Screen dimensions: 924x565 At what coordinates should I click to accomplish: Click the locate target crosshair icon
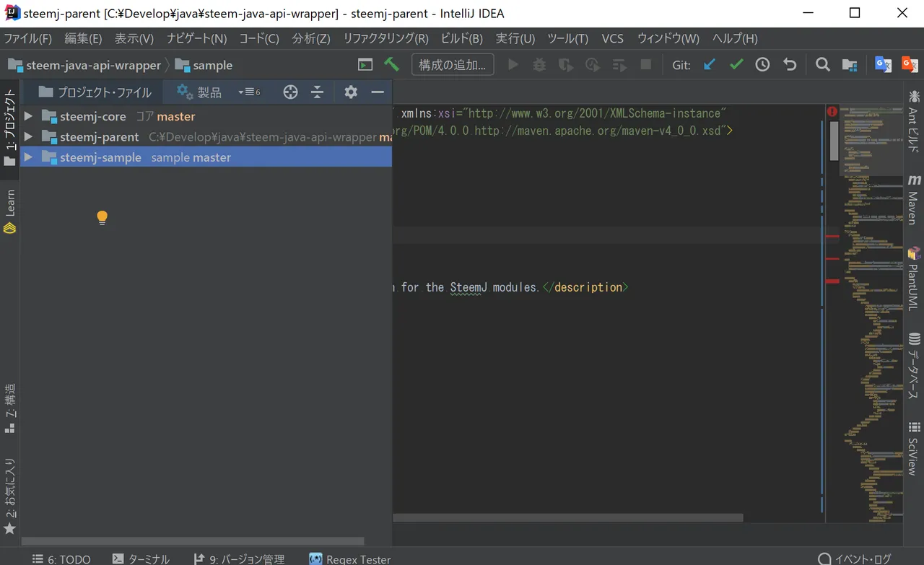[290, 92]
